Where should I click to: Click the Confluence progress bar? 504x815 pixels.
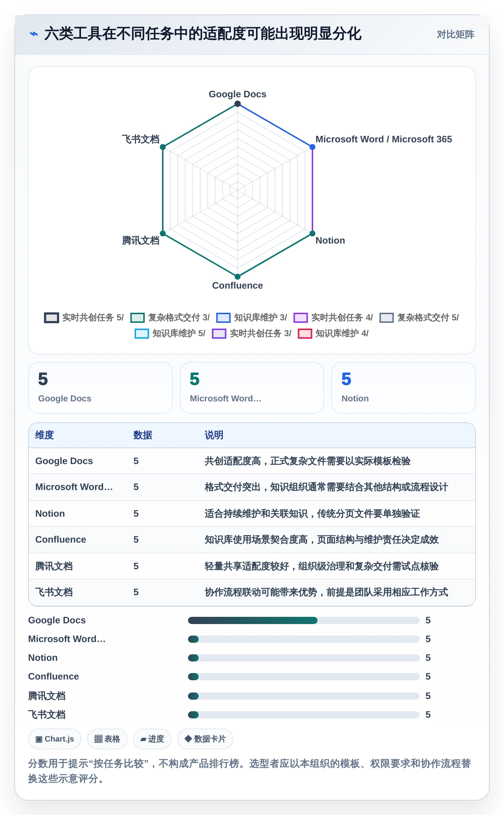tap(304, 676)
